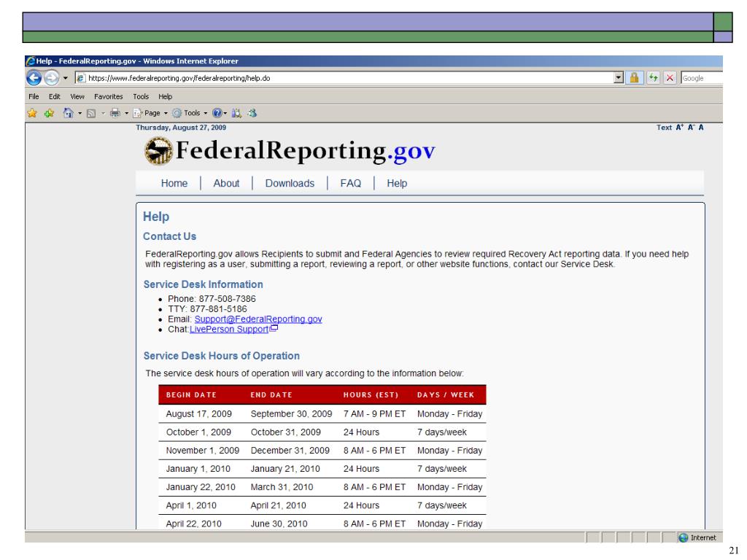Click the browser Back arrow button
This screenshot has height=560, width=747.
point(34,77)
